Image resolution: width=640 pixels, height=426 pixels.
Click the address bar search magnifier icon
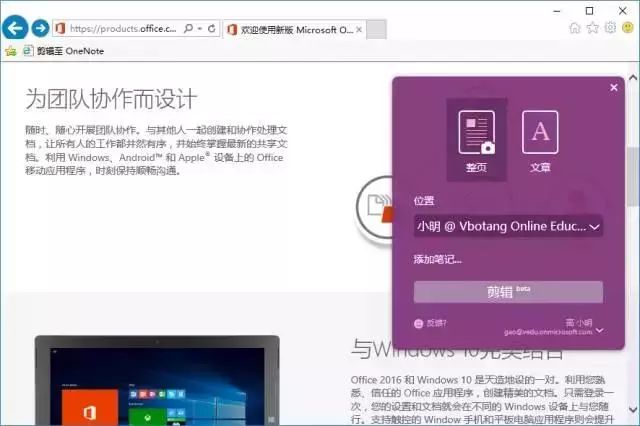click(x=188, y=29)
